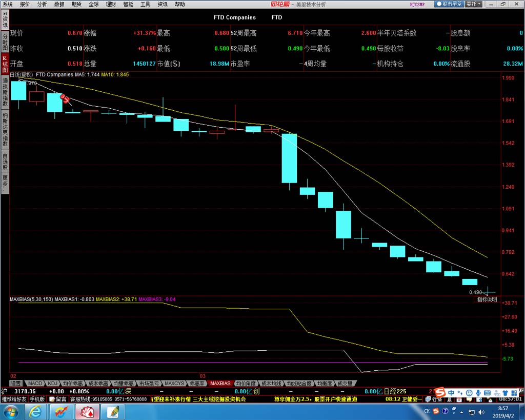Click the Sogou microphone voice input icon
The height and width of the screenshot is (420, 525).
[x=478, y=392]
